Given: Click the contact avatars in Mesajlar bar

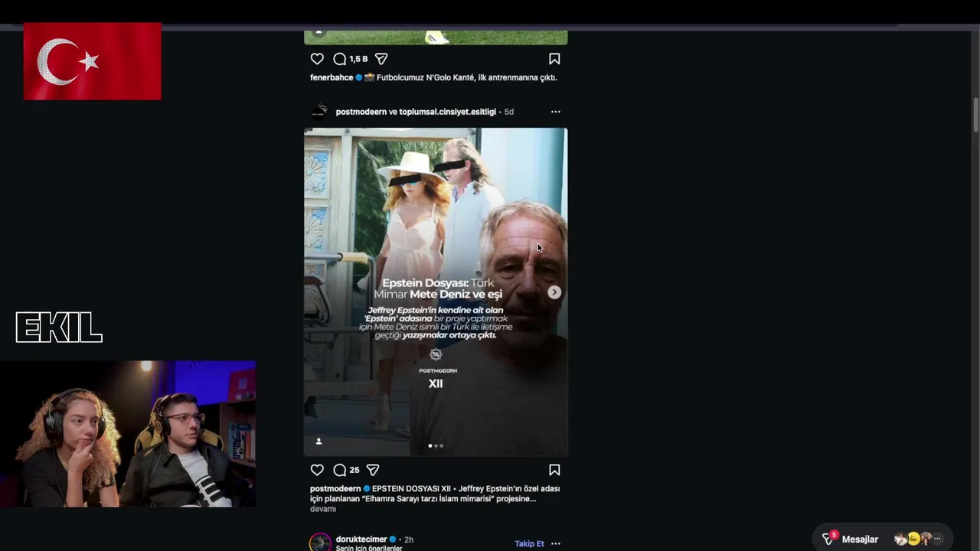Looking at the screenshot, I should (918, 539).
